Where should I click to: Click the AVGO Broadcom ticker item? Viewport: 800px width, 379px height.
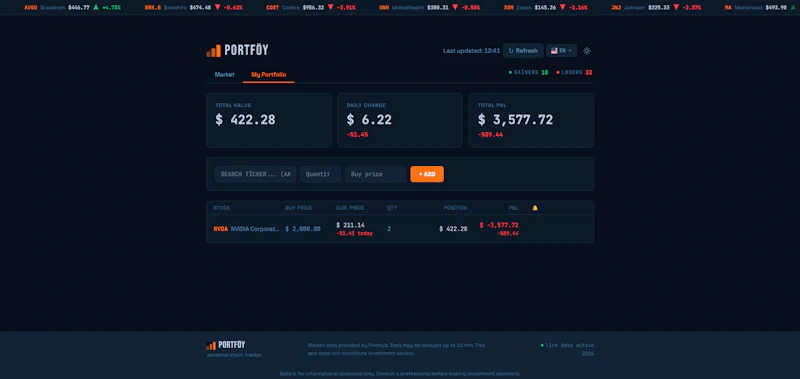tap(72, 8)
